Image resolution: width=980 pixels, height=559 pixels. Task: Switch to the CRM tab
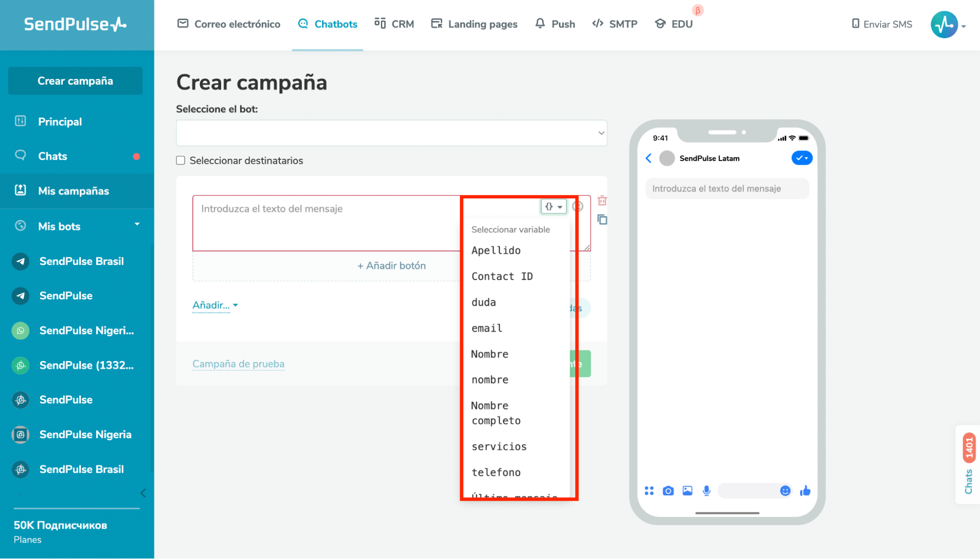pos(394,24)
